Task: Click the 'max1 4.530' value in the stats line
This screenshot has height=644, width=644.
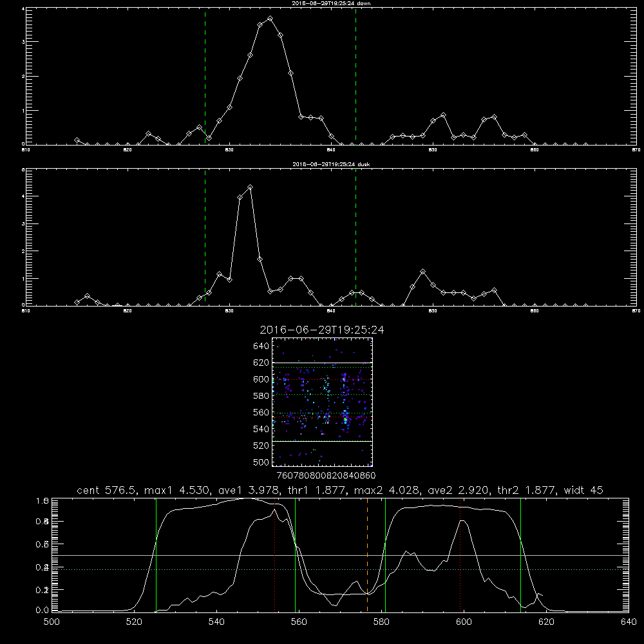Action: tap(176, 490)
